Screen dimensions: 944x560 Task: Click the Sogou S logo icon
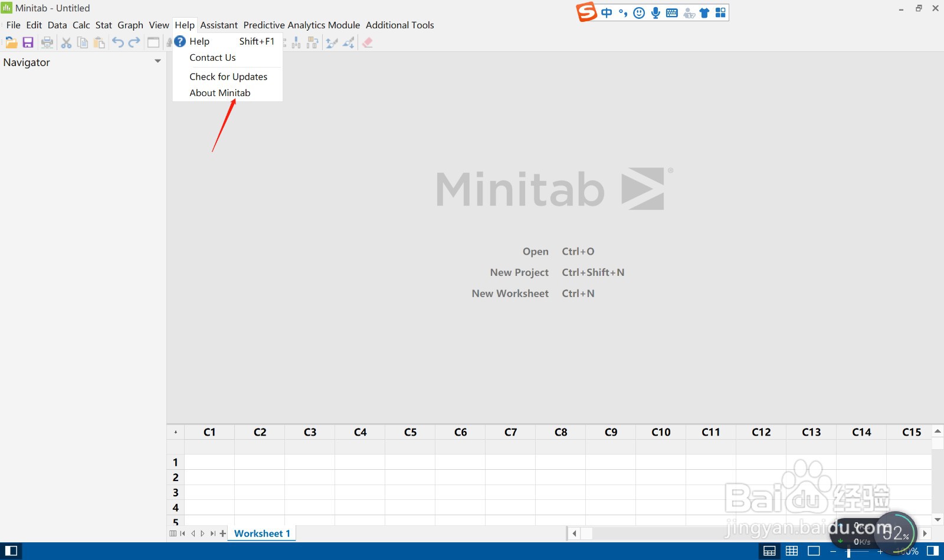point(586,12)
